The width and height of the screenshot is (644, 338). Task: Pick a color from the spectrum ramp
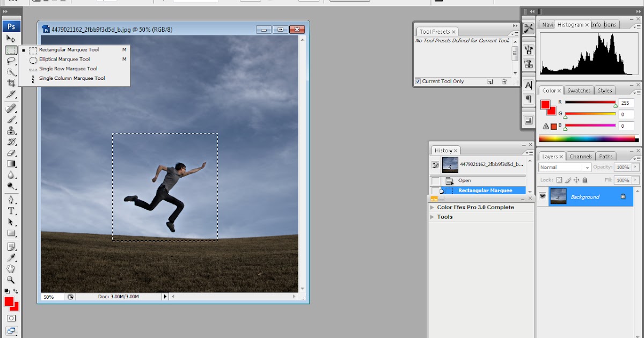tap(588, 138)
